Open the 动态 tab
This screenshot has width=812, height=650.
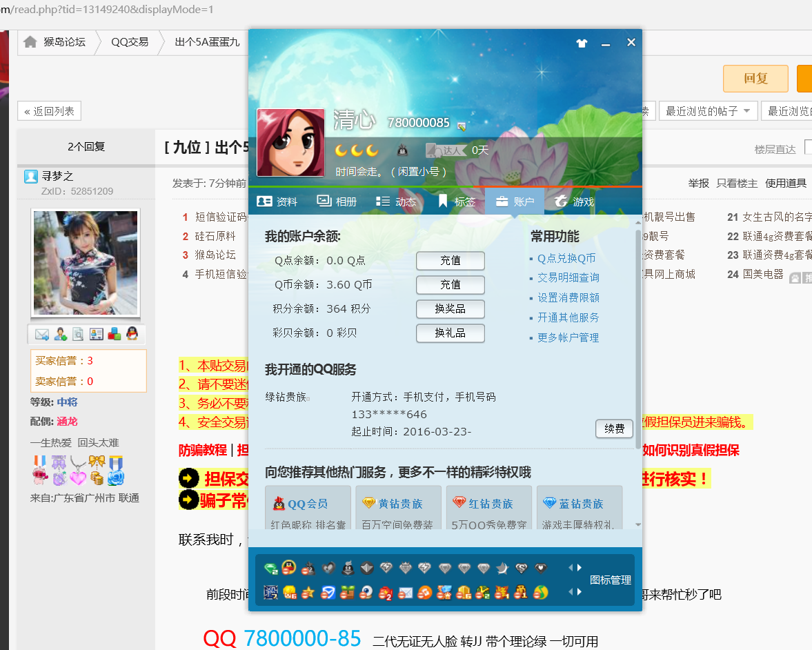coord(396,201)
